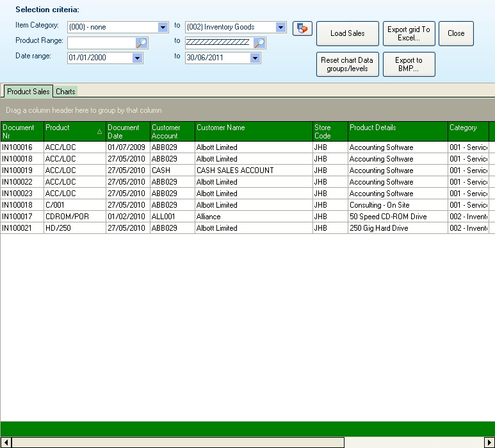The width and height of the screenshot is (495, 448).
Task: Open product lookup for range end
Action: [x=259, y=43]
